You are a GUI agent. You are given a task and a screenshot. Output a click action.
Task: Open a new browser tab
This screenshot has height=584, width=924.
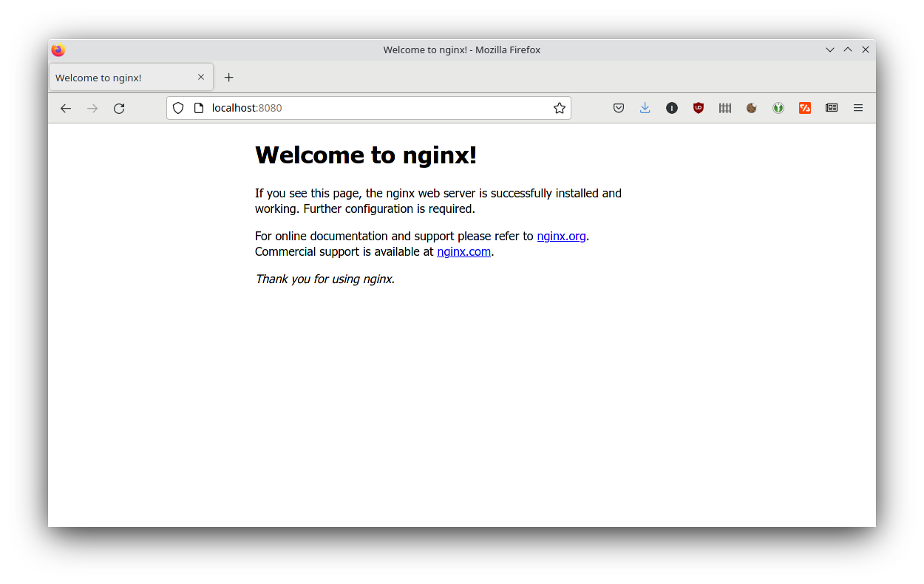(x=228, y=77)
